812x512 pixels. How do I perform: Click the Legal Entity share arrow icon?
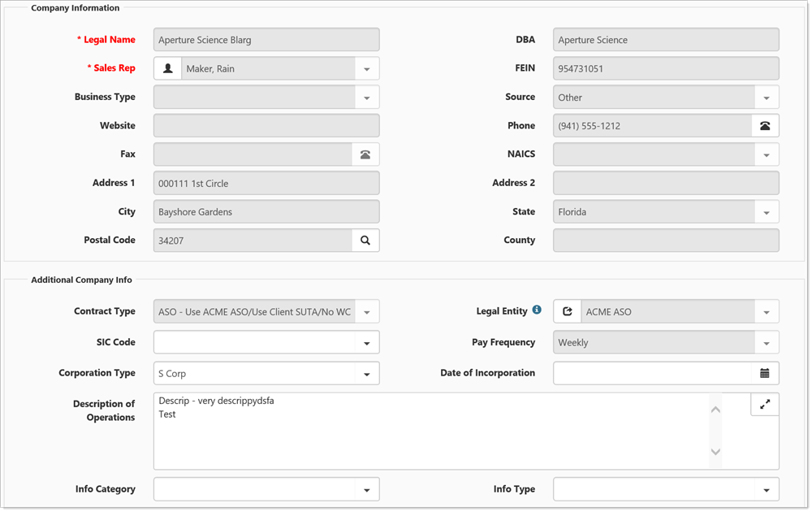[x=567, y=311]
